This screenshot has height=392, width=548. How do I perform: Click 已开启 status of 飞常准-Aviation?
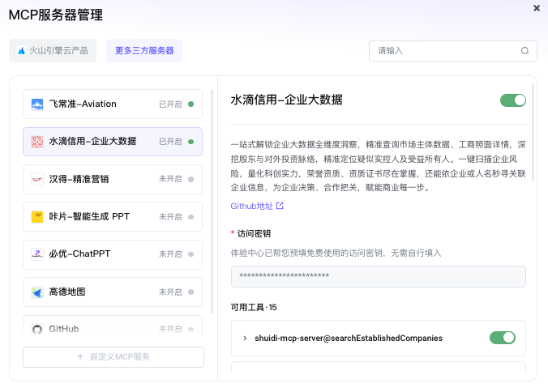pos(170,104)
